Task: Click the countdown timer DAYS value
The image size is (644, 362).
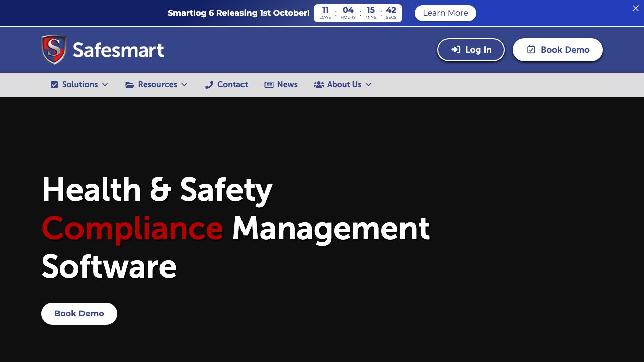Action: pos(325,10)
